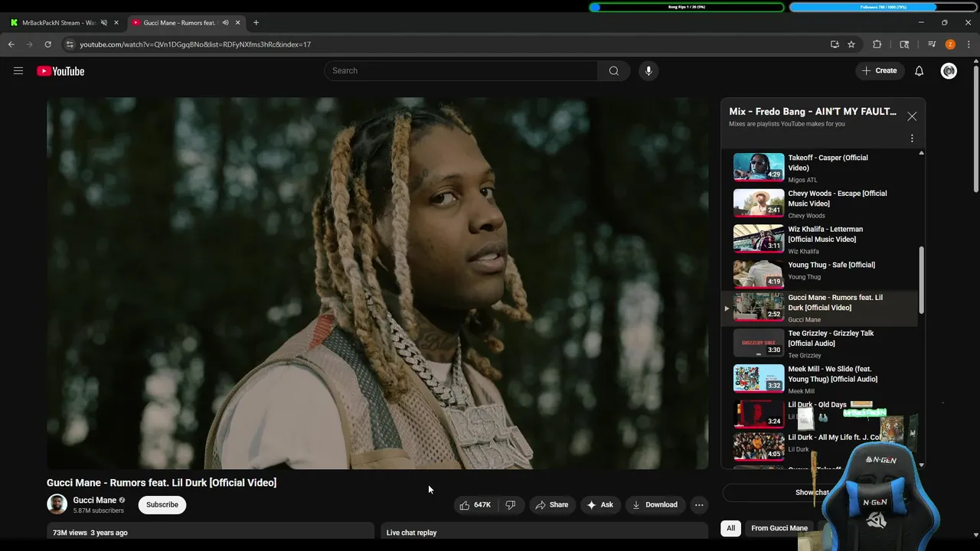The height and width of the screenshot is (551, 980).
Task: Open a new browser tab
Action: click(256, 23)
